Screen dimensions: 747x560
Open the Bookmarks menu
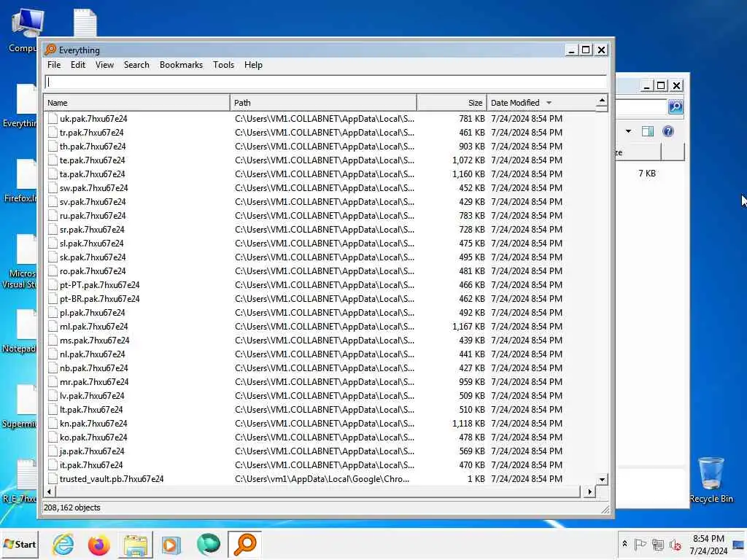pyautogui.click(x=181, y=65)
